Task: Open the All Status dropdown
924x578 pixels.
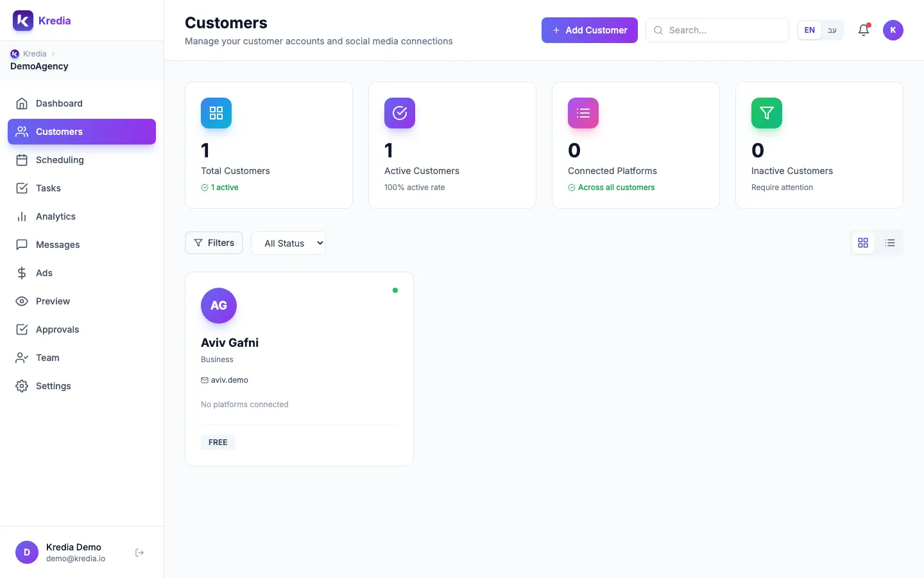Action: tap(288, 243)
